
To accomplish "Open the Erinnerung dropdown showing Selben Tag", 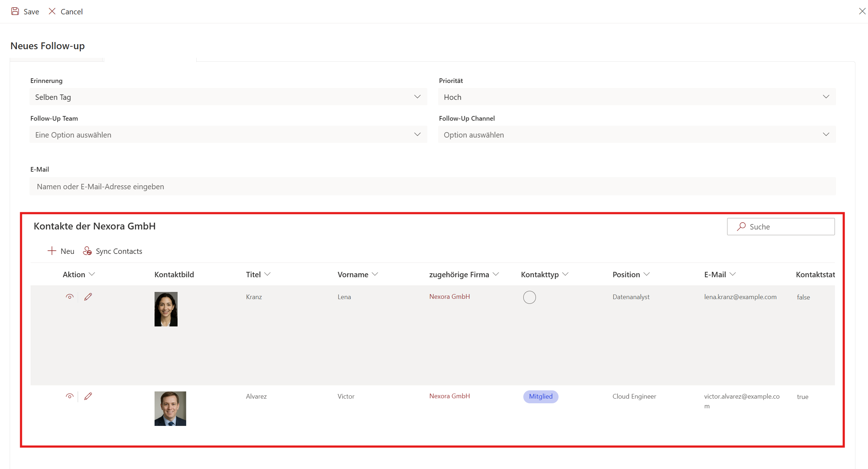I will coord(228,97).
